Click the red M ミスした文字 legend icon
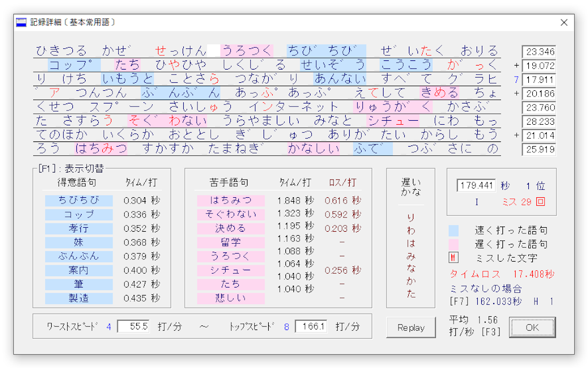This screenshot has height=368, width=588. 454,258
